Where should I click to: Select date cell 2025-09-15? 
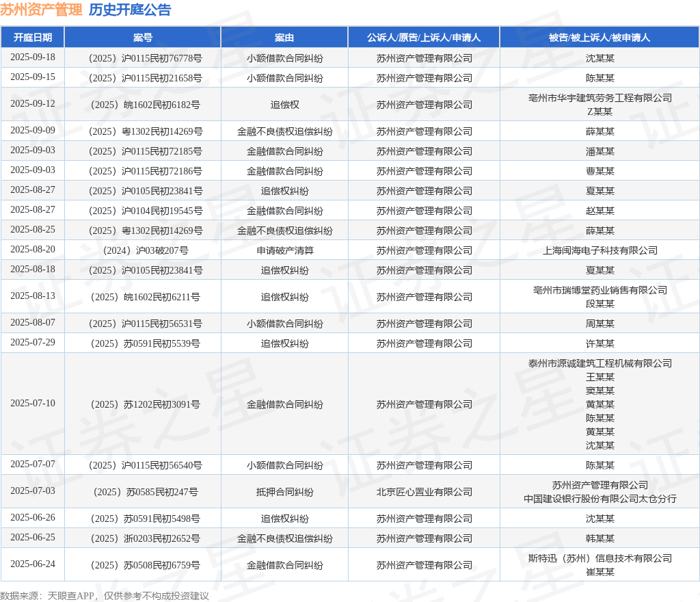pos(33,77)
